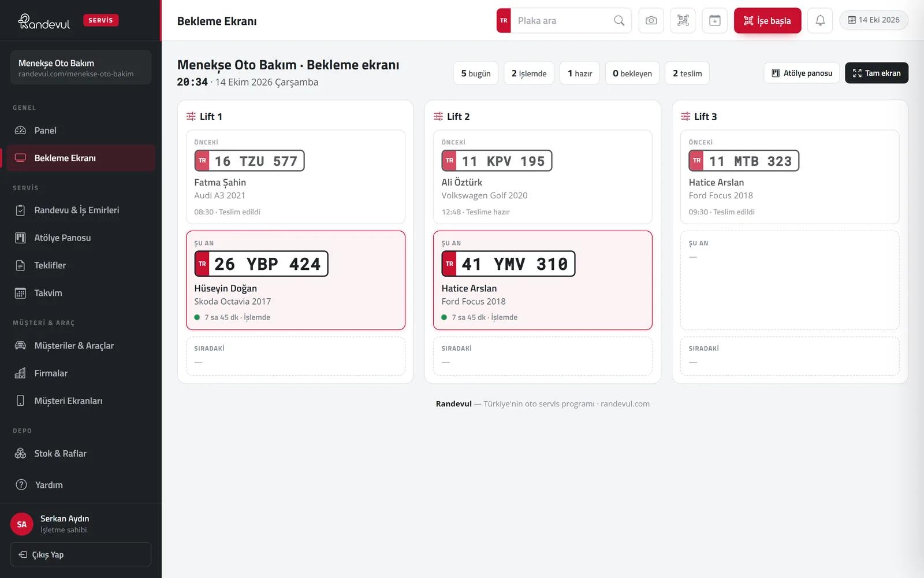Screen dimensions: 924x578
Task: Open Takvim from sidebar
Action: [81, 293]
